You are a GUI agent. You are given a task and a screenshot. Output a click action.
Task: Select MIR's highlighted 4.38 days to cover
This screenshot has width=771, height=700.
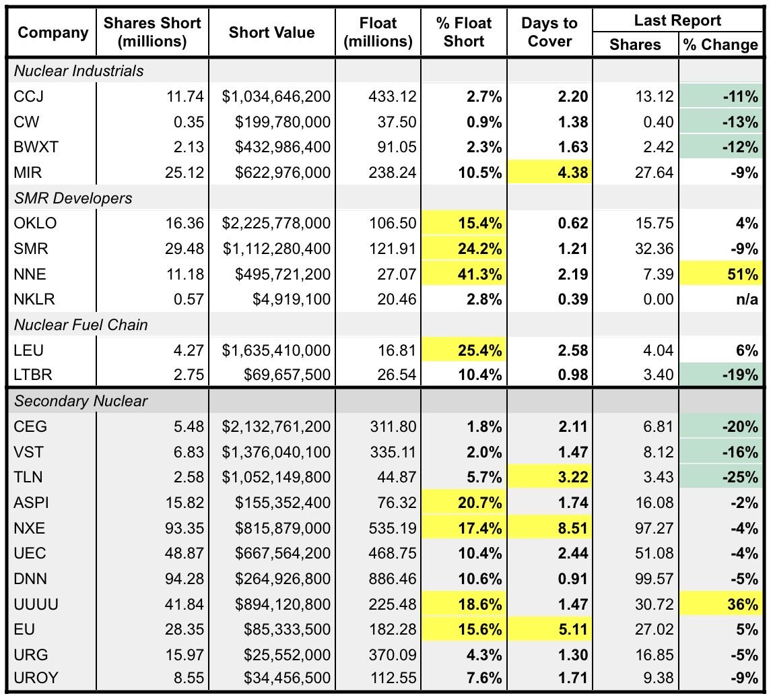(x=549, y=172)
